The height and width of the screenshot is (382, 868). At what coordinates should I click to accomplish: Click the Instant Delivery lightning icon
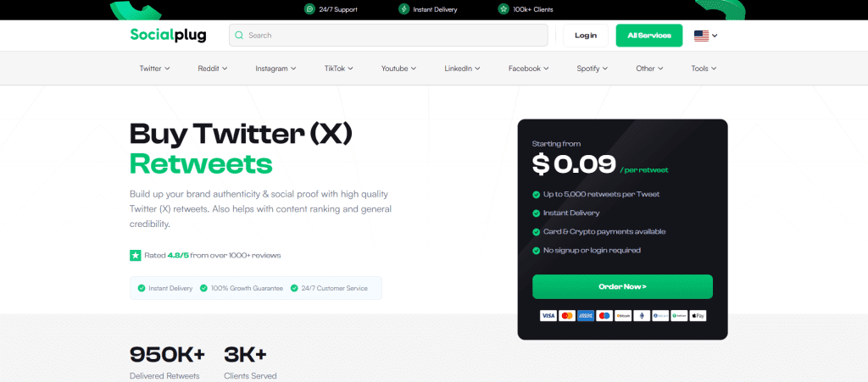coord(403,9)
